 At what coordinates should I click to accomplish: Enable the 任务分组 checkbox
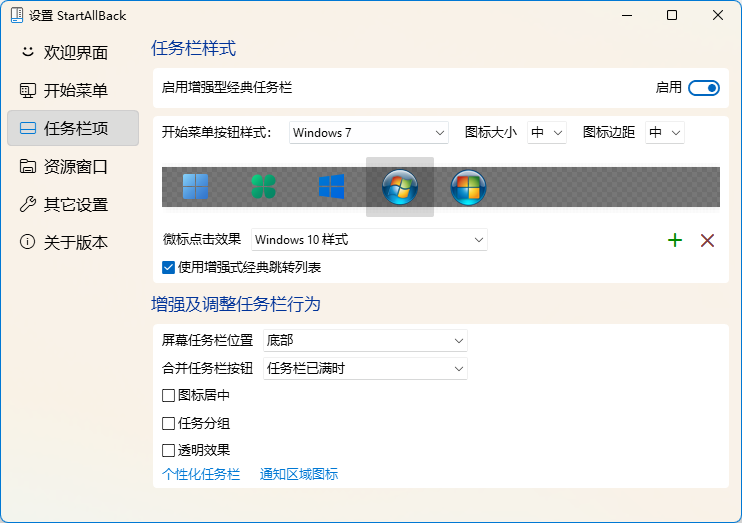pos(168,423)
